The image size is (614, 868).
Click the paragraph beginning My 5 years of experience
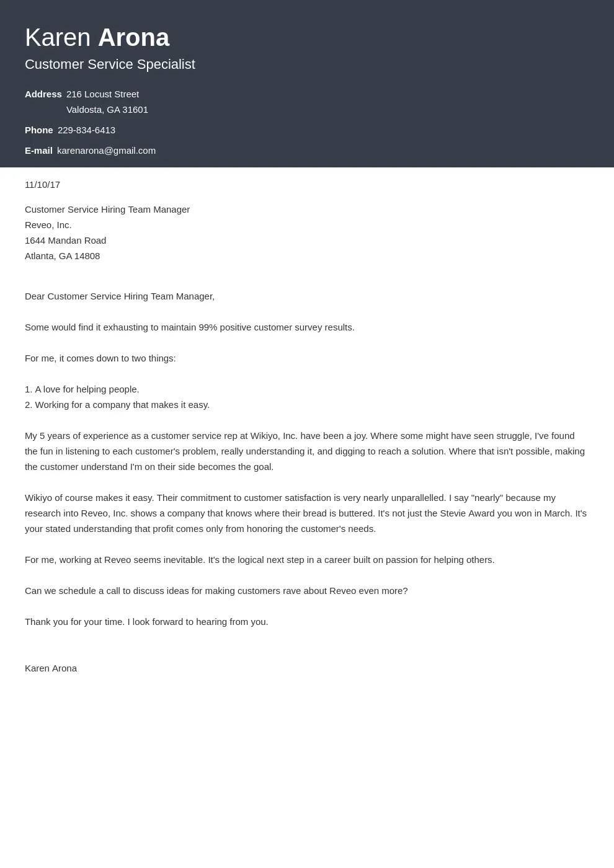[x=304, y=451]
